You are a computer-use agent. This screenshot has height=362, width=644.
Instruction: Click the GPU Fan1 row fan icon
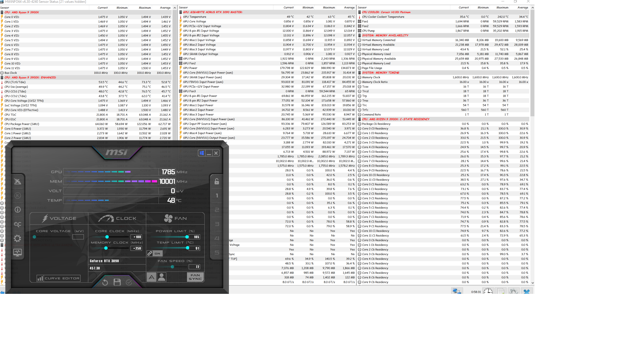pos(181,59)
